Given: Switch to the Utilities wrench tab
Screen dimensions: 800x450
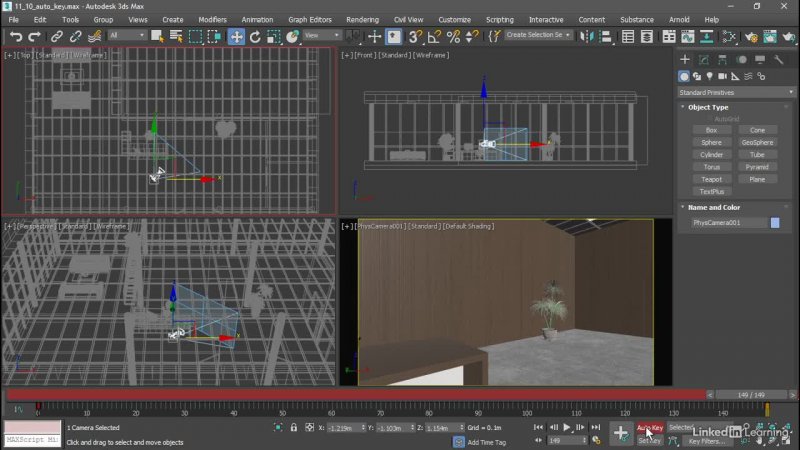Looking at the screenshot, I should 779,60.
